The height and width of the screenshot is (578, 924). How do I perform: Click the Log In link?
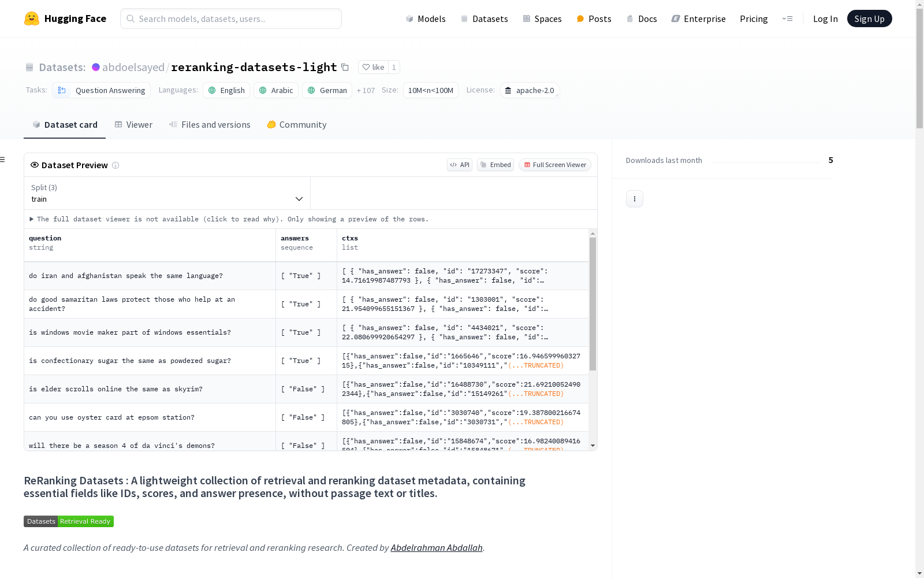pos(825,18)
